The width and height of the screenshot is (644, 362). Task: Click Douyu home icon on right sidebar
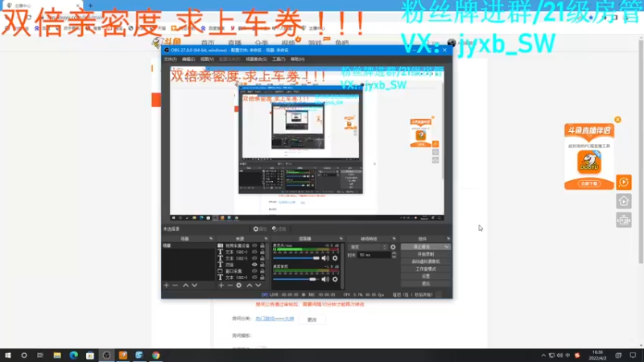[623, 201]
